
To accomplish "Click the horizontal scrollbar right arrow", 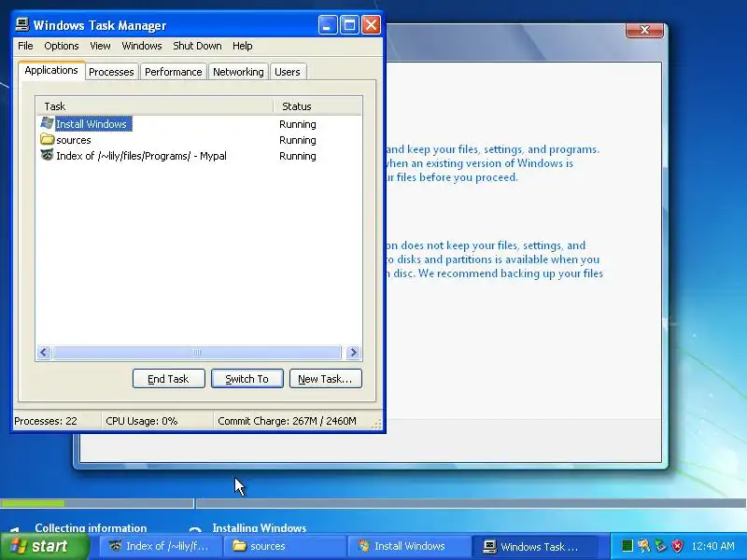I will tap(353, 353).
